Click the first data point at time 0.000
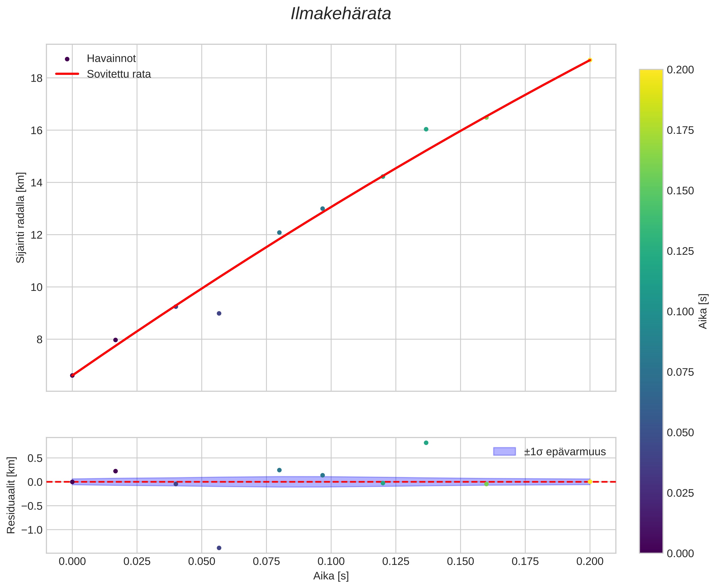Viewport: 715px width, 588px height. pyautogui.click(x=72, y=375)
